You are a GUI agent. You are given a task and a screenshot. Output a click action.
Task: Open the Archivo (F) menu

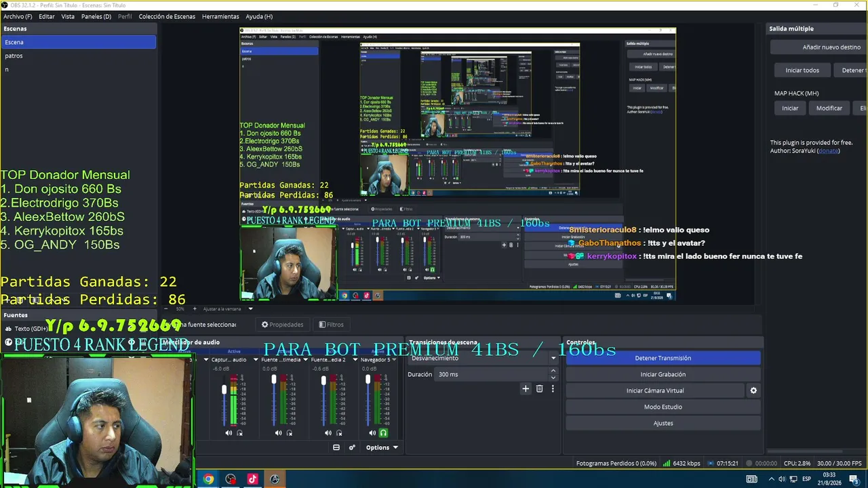(x=18, y=16)
